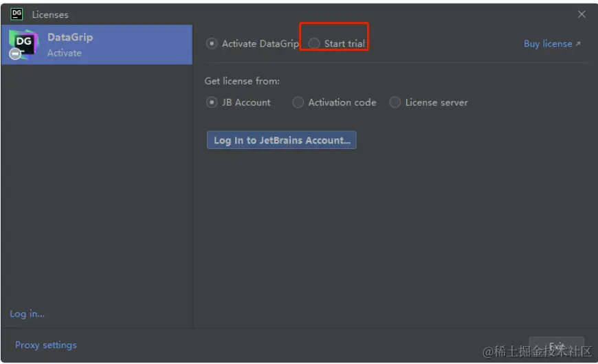Select the Start trial radio option
This screenshot has height=364, width=598.
coord(314,43)
